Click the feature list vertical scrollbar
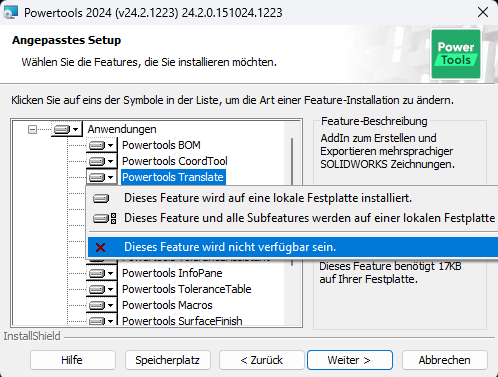This screenshot has height=377, width=498. tap(292, 161)
